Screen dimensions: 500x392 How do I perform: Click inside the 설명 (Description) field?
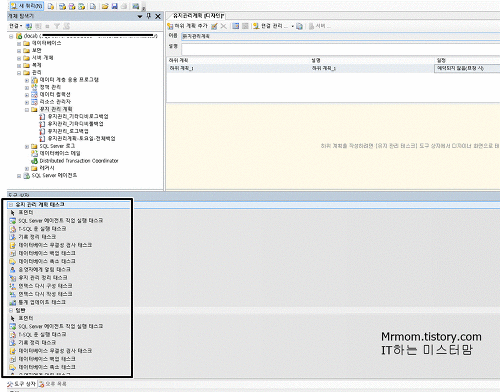[340, 49]
